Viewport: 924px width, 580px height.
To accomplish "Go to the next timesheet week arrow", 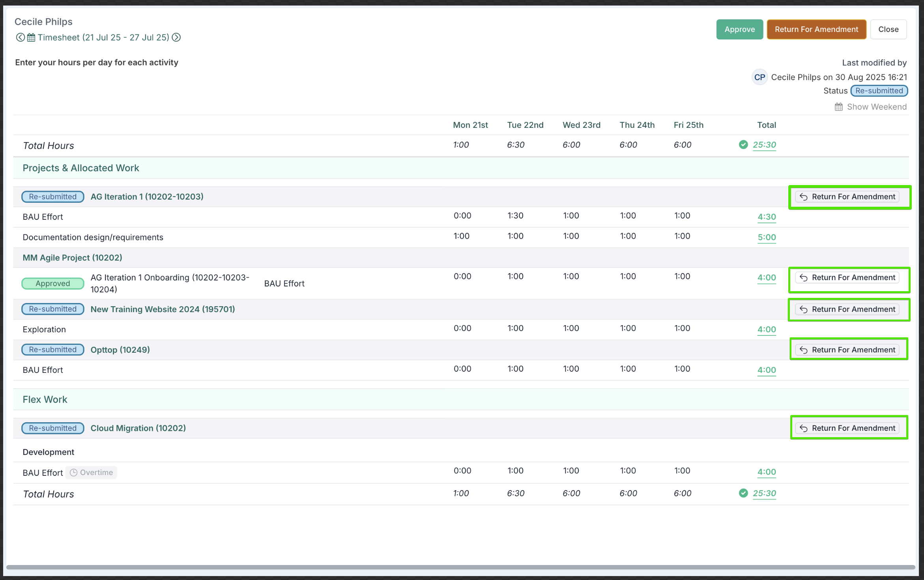I will tap(176, 37).
